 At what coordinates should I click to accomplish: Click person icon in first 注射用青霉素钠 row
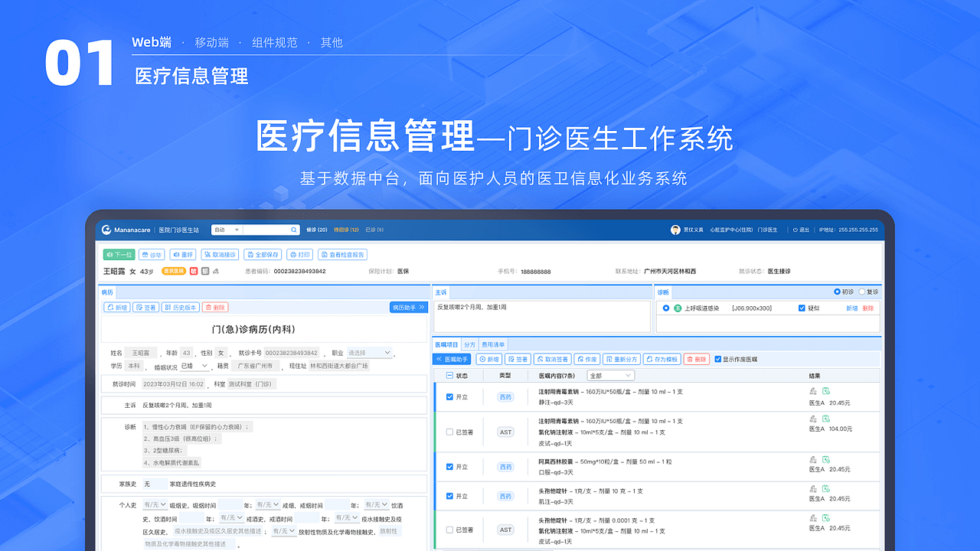pyautogui.click(x=813, y=391)
